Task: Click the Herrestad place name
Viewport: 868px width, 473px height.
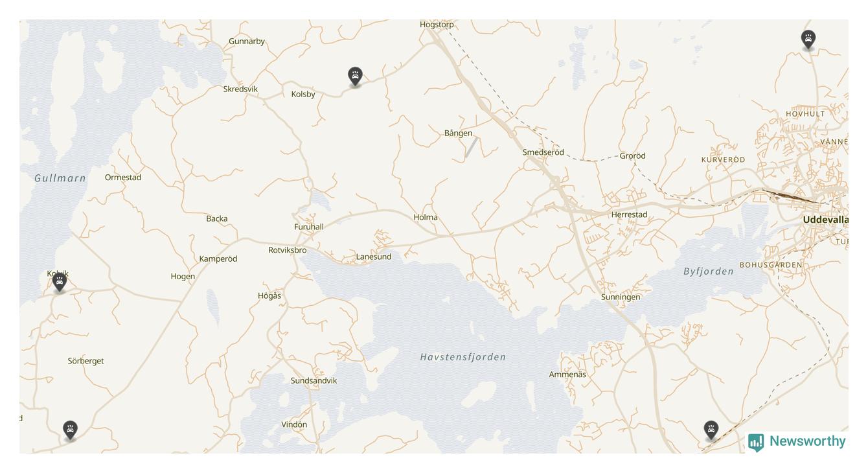Action: tap(629, 214)
